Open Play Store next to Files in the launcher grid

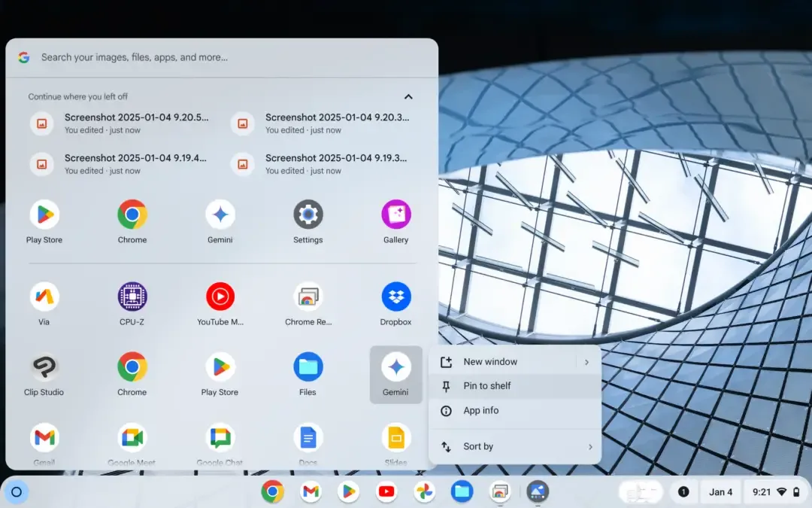pyautogui.click(x=220, y=374)
